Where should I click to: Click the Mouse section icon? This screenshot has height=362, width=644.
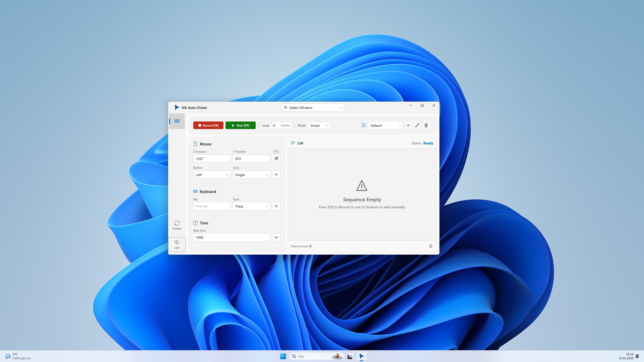click(x=195, y=144)
